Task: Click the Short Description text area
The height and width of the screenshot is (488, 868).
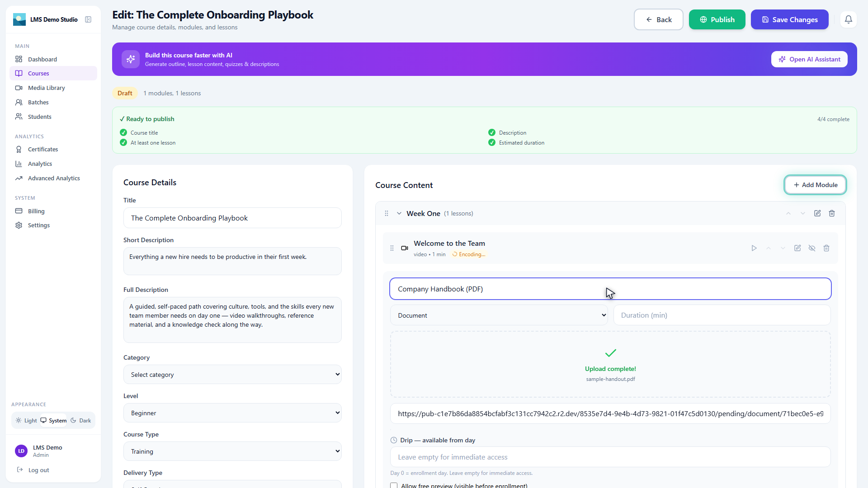Action: coord(232,261)
